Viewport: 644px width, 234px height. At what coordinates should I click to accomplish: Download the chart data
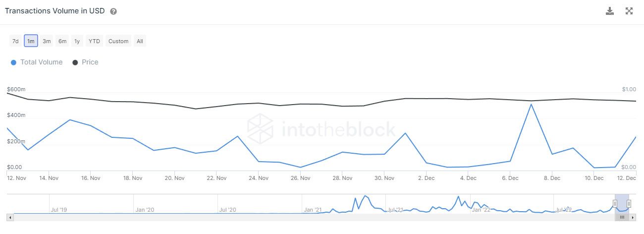point(610,11)
